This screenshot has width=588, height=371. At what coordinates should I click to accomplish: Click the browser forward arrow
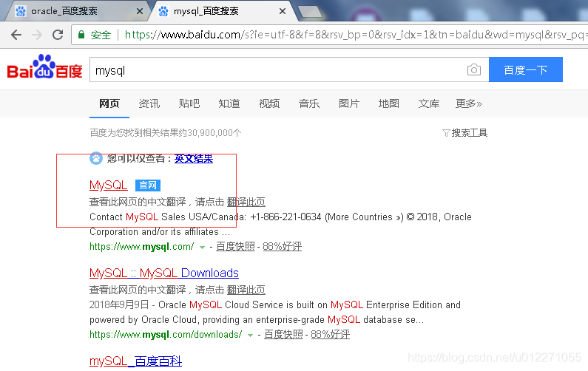click(37, 35)
